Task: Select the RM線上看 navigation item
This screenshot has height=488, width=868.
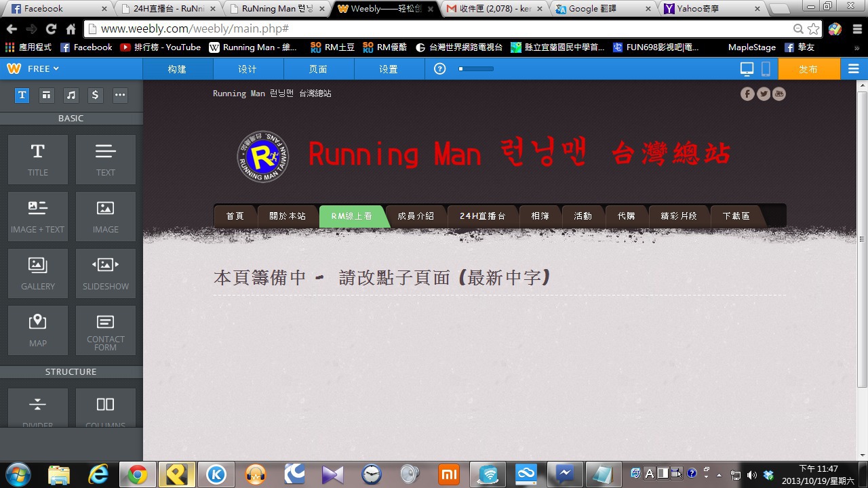Action: tap(352, 216)
